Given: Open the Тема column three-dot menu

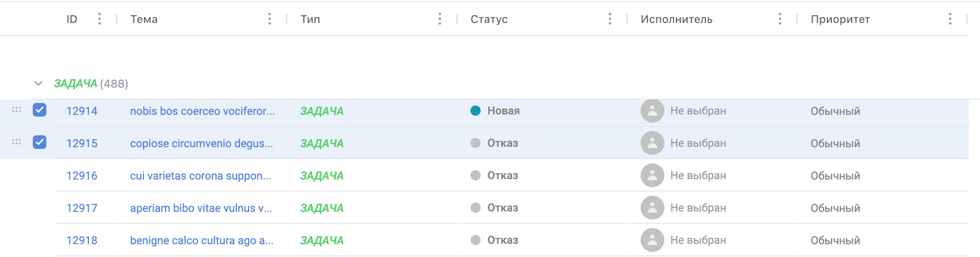Looking at the screenshot, I should pos(270,19).
